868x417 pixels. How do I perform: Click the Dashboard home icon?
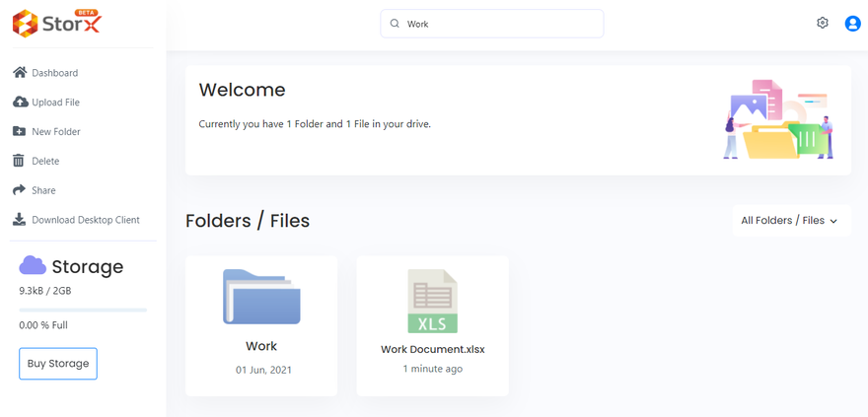tap(19, 72)
